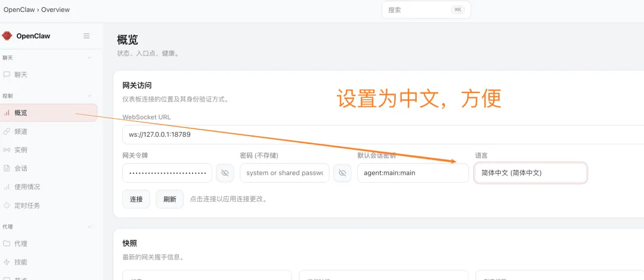Click the chat bubble icon beside 聊天
Image resolution: width=644 pixels, height=280 pixels.
coord(7,75)
